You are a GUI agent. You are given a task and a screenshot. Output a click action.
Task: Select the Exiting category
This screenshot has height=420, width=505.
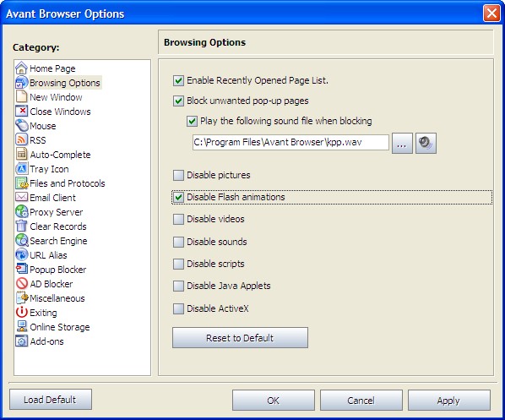pyautogui.click(x=43, y=313)
